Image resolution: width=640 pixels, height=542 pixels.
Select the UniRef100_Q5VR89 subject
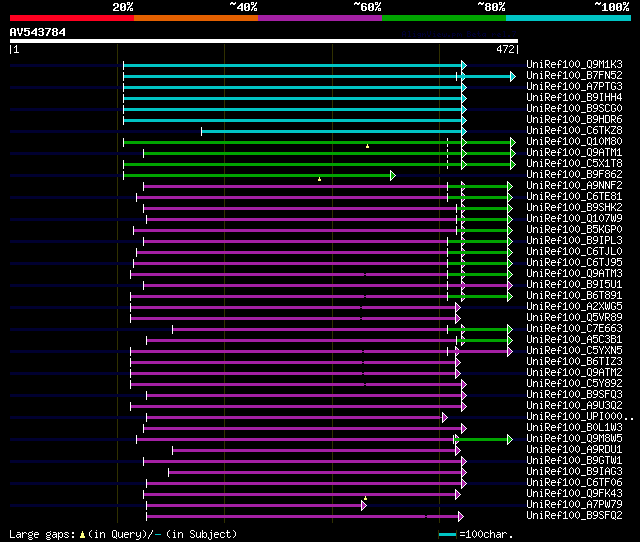click(574, 318)
